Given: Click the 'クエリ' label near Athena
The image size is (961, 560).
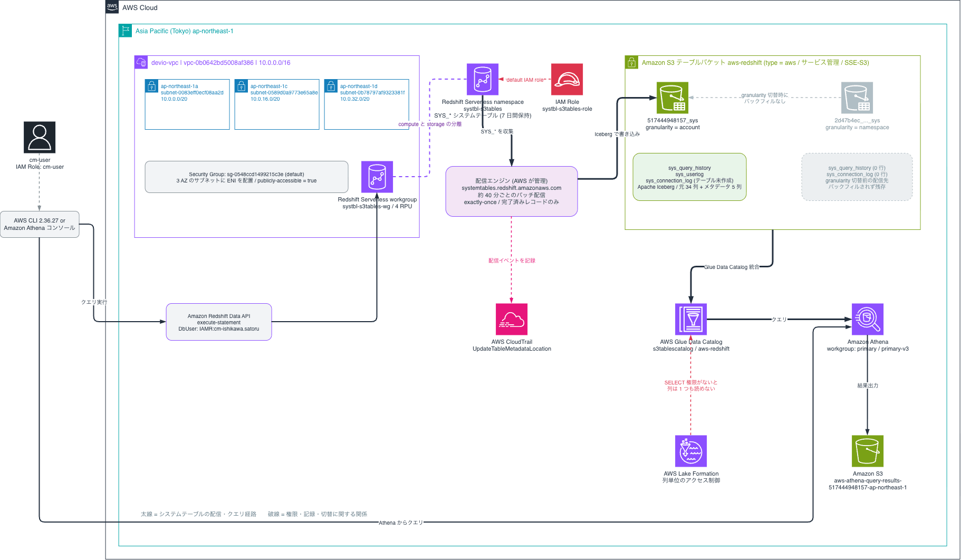Looking at the screenshot, I should [x=780, y=320].
